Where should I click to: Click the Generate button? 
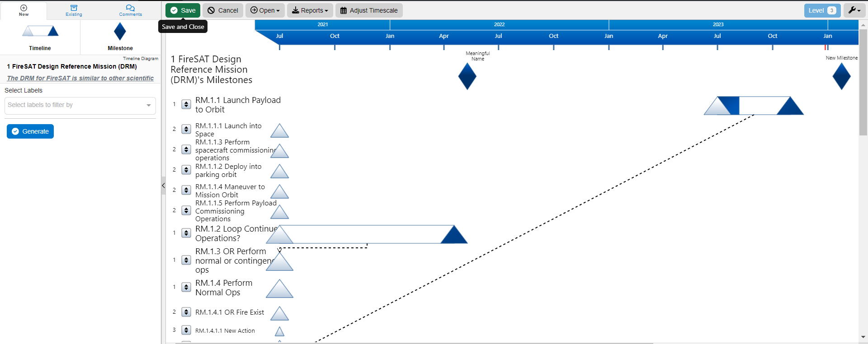[30, 131]
